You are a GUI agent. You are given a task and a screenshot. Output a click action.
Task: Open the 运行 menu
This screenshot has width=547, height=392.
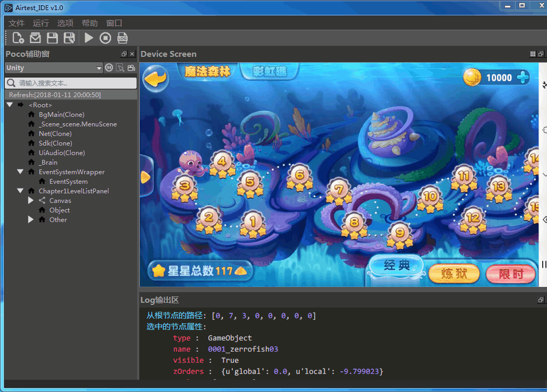point(41,23)
